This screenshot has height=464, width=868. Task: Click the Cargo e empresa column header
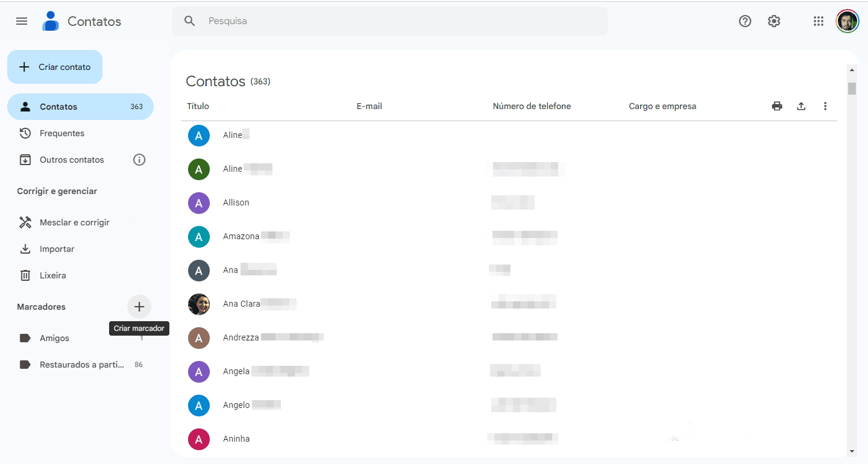tap(662, 106)
